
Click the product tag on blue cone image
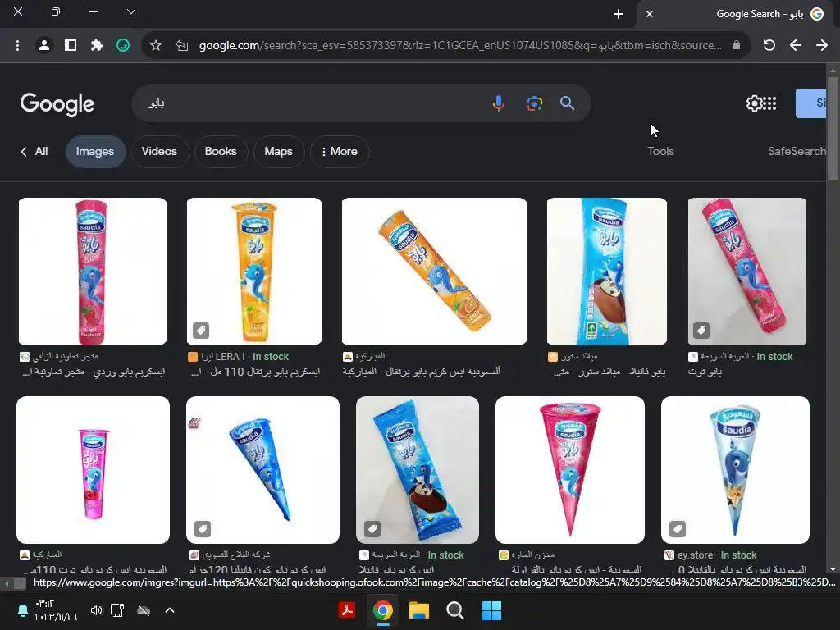coord(202,529)
